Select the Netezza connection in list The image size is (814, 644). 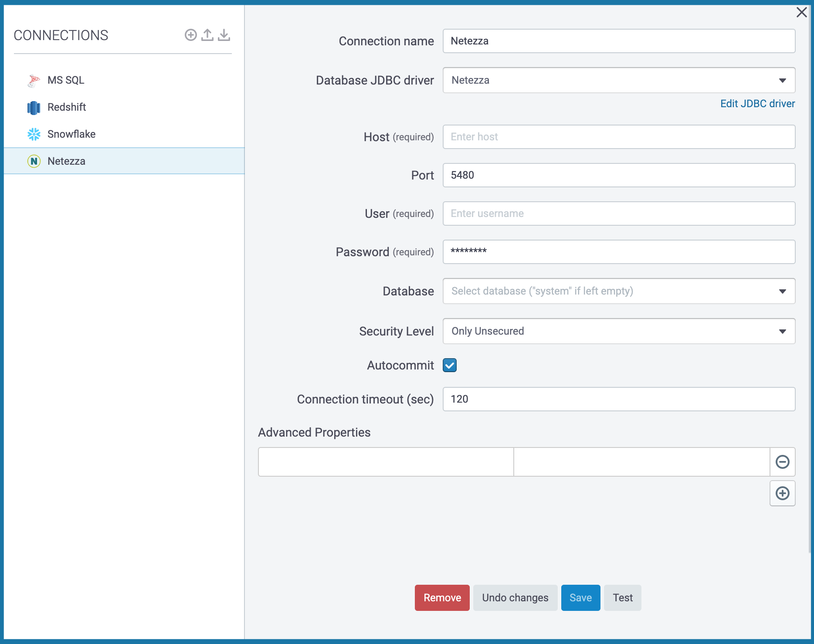point(66,161)
